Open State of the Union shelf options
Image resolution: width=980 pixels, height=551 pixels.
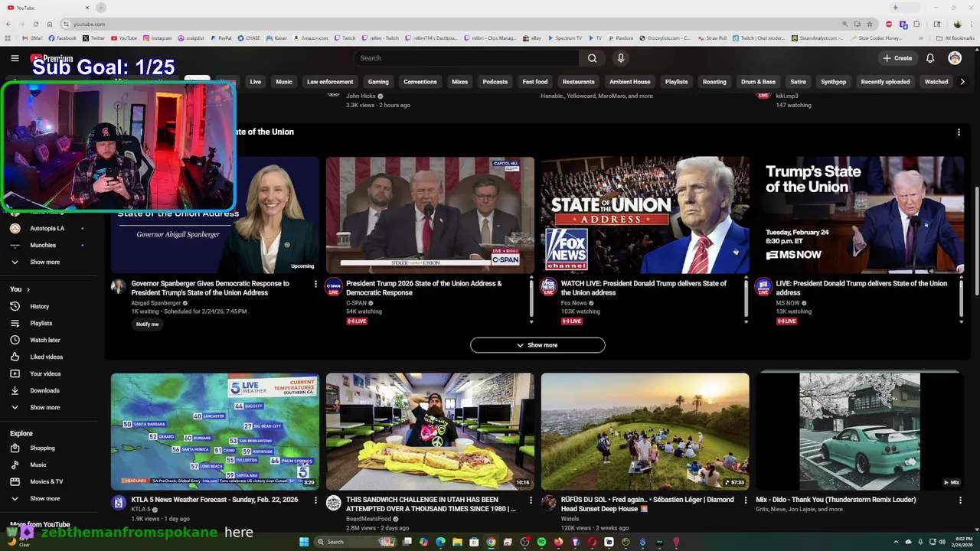coord(959,132)
